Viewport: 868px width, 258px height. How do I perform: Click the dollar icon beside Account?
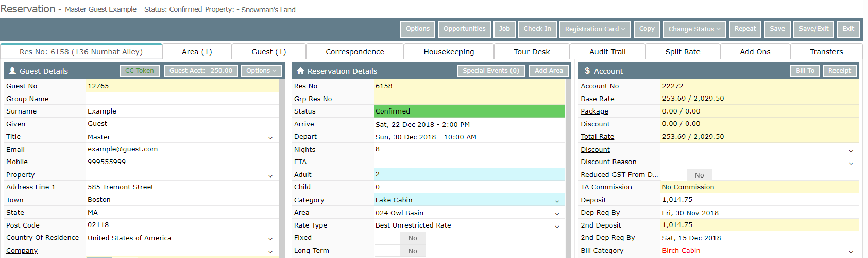[x=587, y=71]
